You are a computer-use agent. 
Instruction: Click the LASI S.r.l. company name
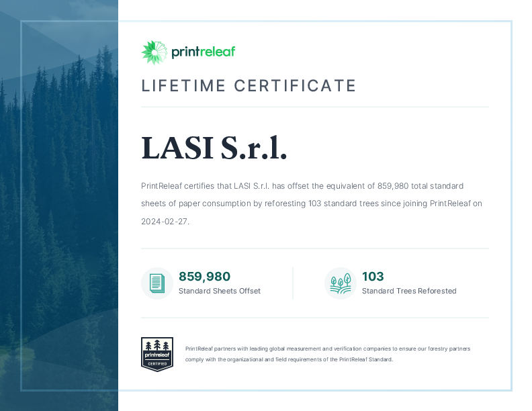tap(214, 148)
